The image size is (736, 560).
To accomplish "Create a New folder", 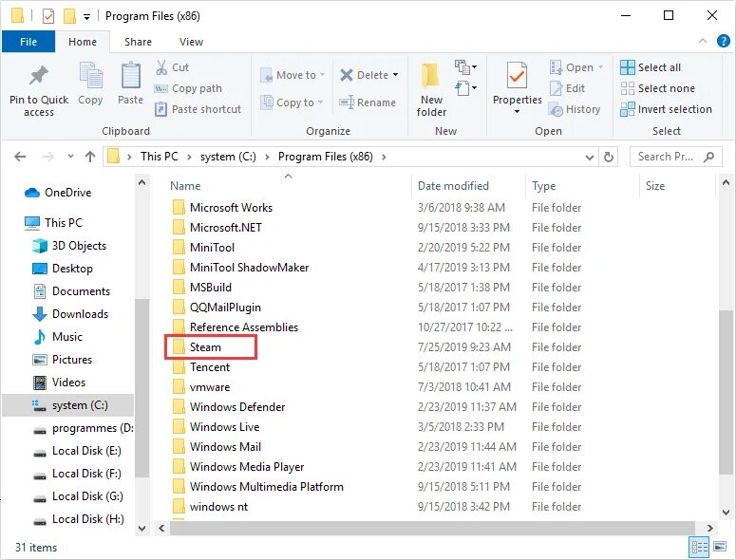I will pos(431,89).
